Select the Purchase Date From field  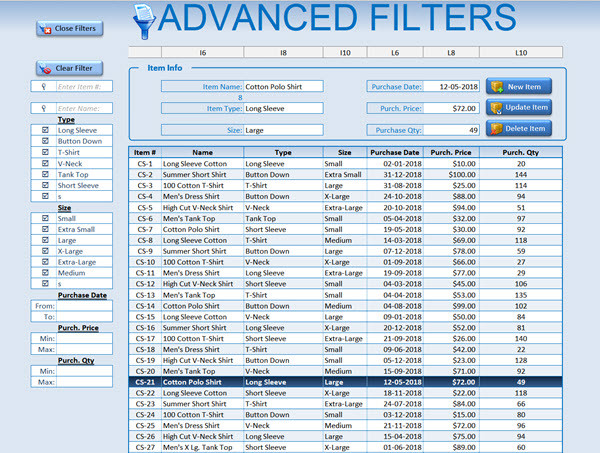[x=84, y=306]
